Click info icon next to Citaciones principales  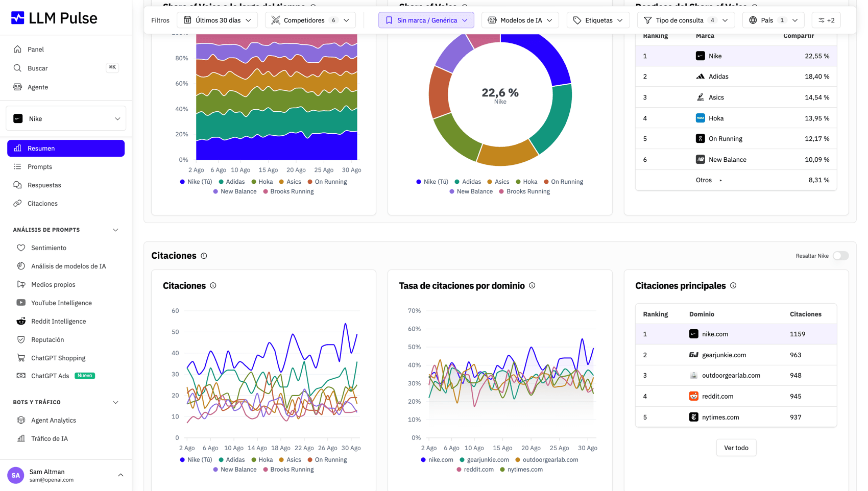(x=733, y=286)
